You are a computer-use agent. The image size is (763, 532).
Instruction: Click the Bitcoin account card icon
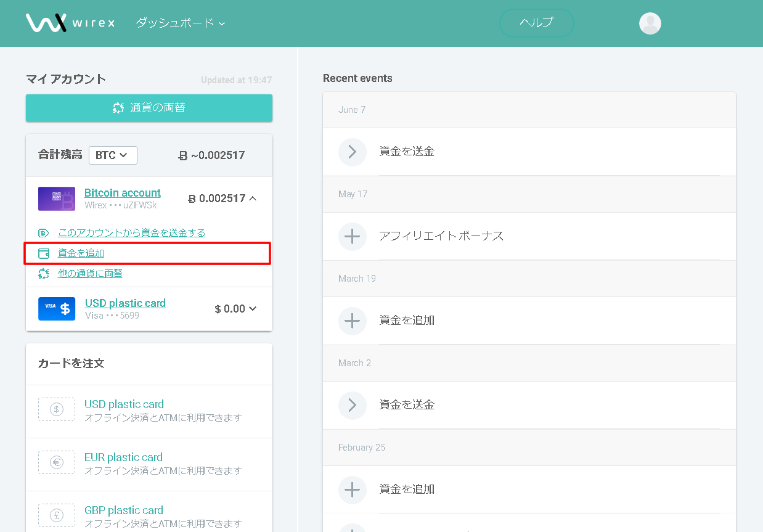(x=57, y=198)
